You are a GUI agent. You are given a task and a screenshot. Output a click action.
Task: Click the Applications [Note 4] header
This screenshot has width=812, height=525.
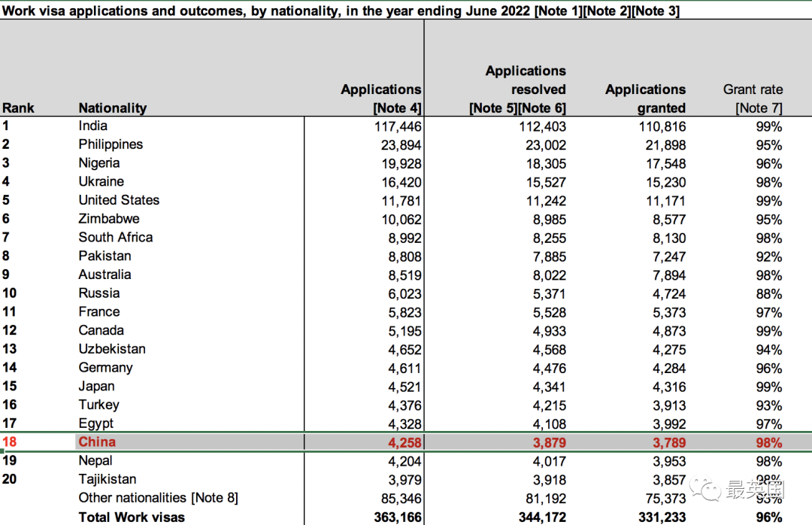(381, 99)
